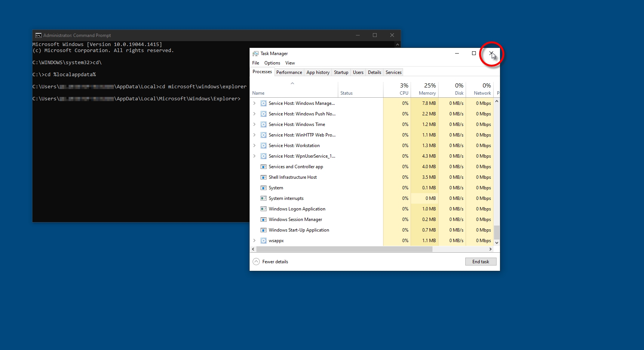The image size is (644, 350).
Task: Collapse view with Fewer details arrow
Action: pos(256,262)
